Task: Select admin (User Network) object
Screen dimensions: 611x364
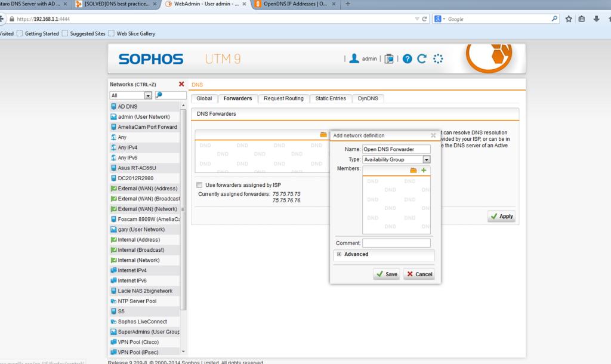Action: [x=144, y=116]
